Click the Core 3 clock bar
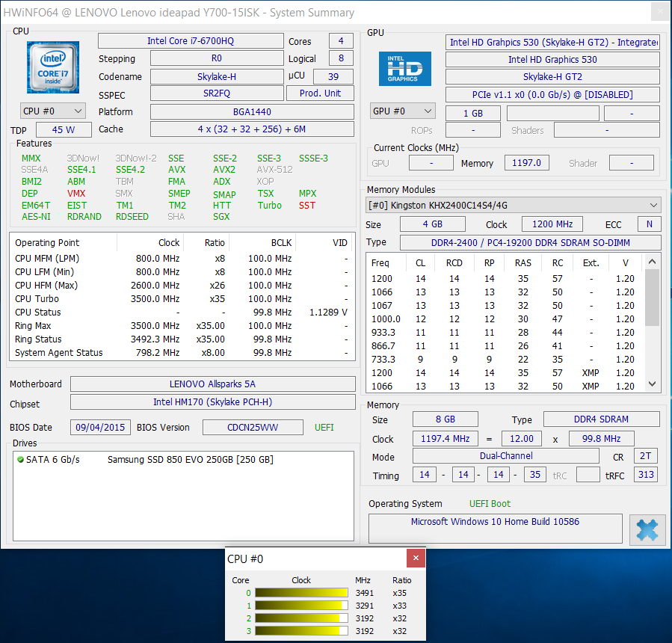The image size is (672, 643). coord(301,631)
